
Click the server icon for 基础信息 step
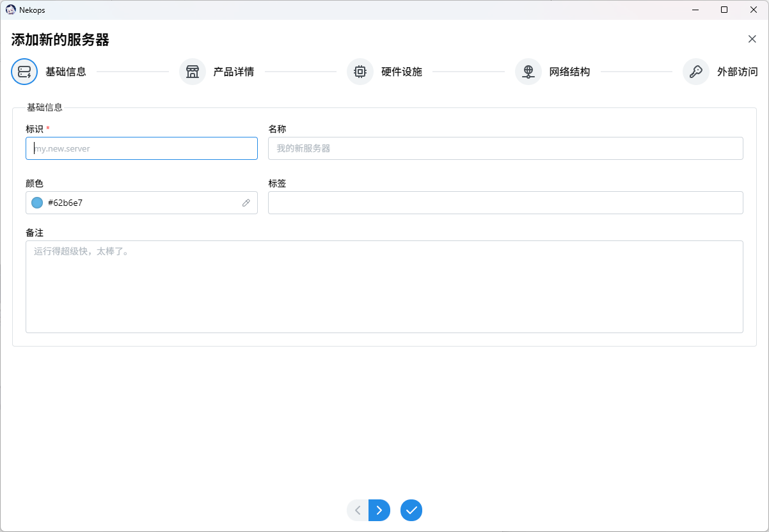24,72
